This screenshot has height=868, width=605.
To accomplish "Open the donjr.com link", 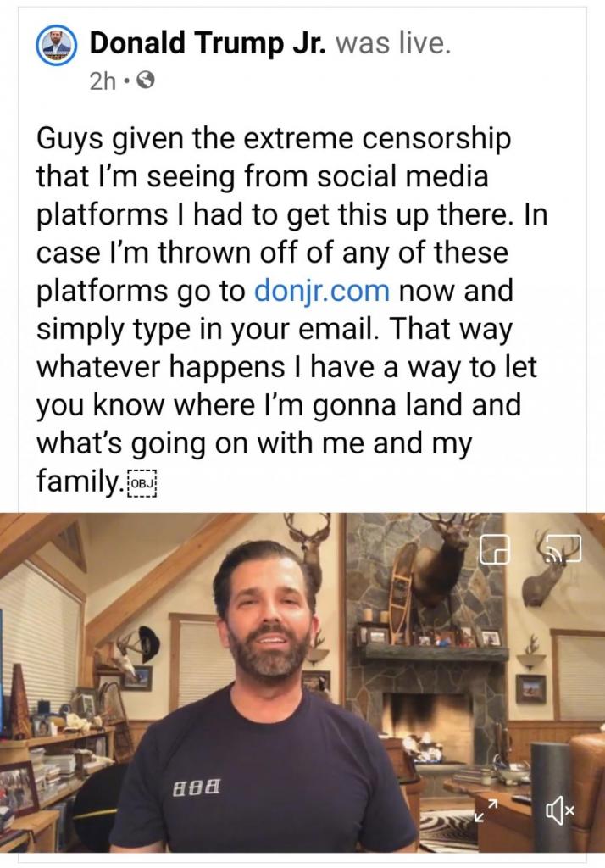I will [322, 290].
